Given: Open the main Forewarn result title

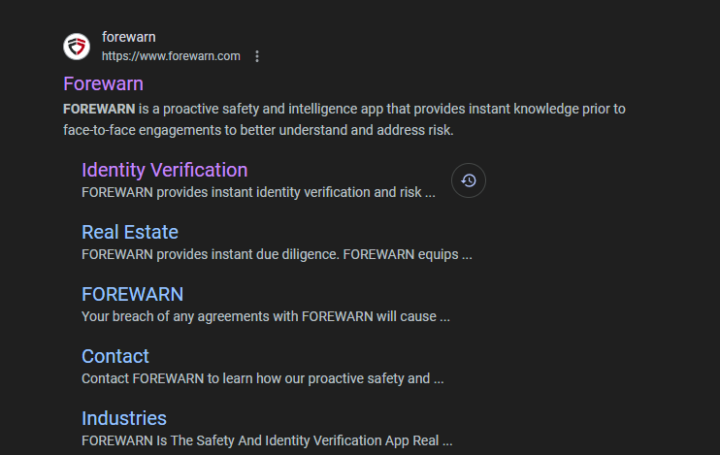Looking at the screenshot, I should pyautogui.click(x=103, y=84).
